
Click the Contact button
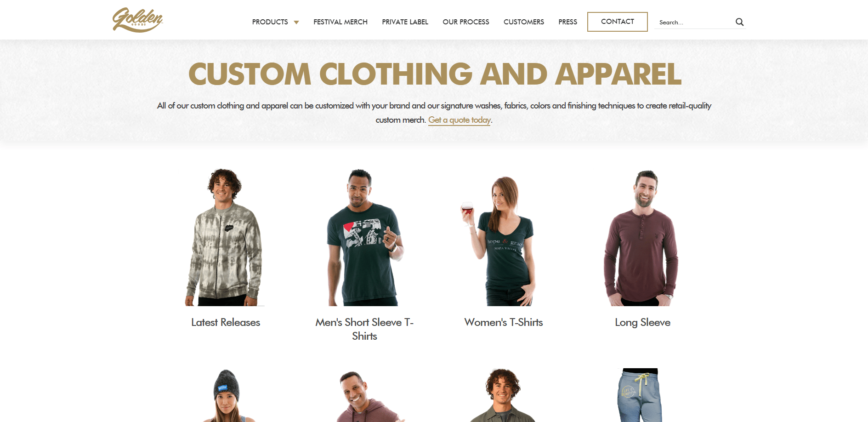(618, 22)
